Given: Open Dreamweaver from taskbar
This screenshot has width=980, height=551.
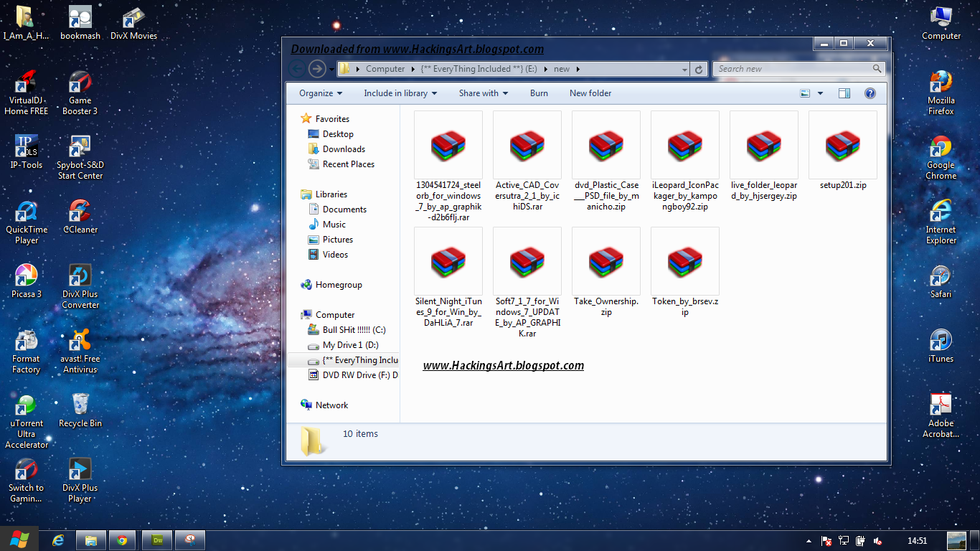Looking at the screenshot, I should coord(156,540).
